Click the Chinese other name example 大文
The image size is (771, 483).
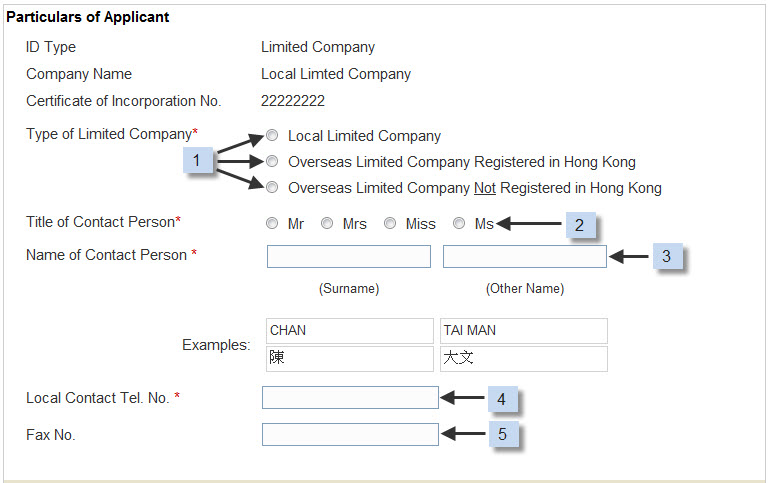coord(524,359)
